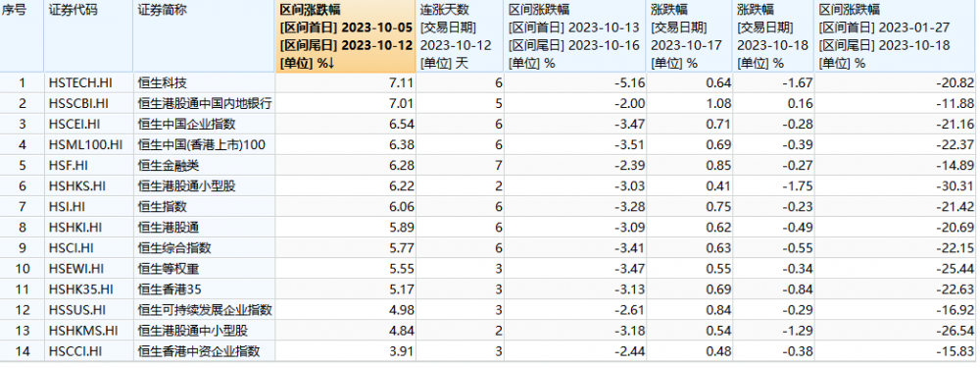Select the 证券代码 column header

[x=88, y=36]
